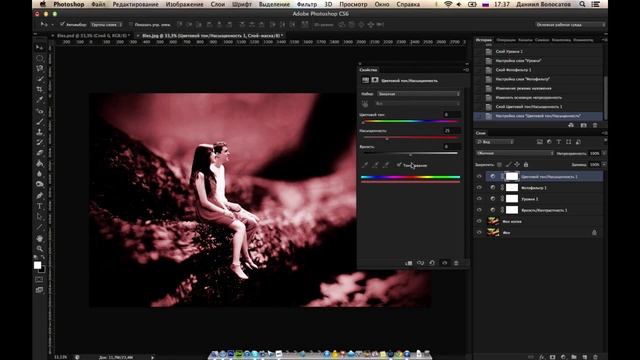Screen dimensions: 640x360
Task: Select the Brush tool
Action: [x=40, y=122]
